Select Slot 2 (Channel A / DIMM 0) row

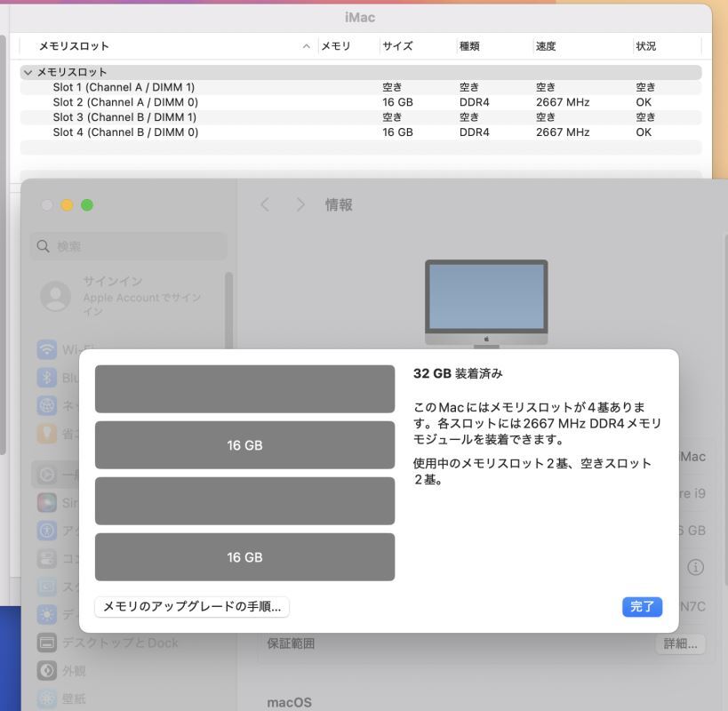click(361, 102)
